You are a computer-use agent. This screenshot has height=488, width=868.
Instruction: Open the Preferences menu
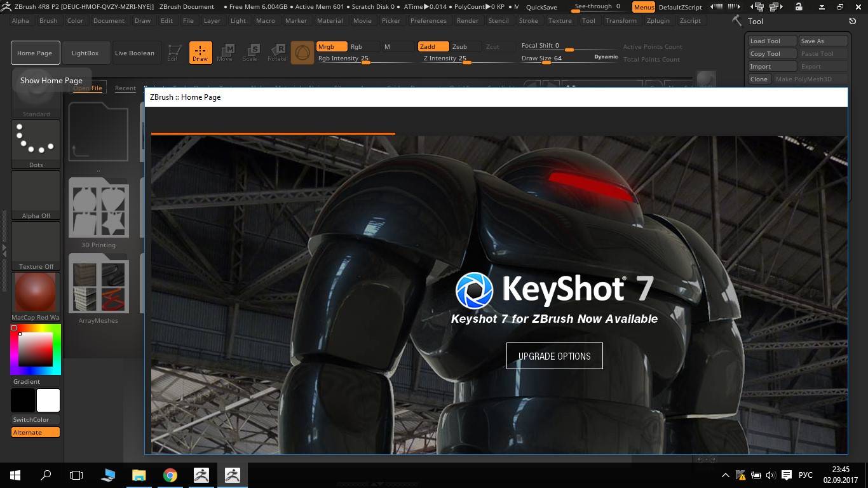428,20
